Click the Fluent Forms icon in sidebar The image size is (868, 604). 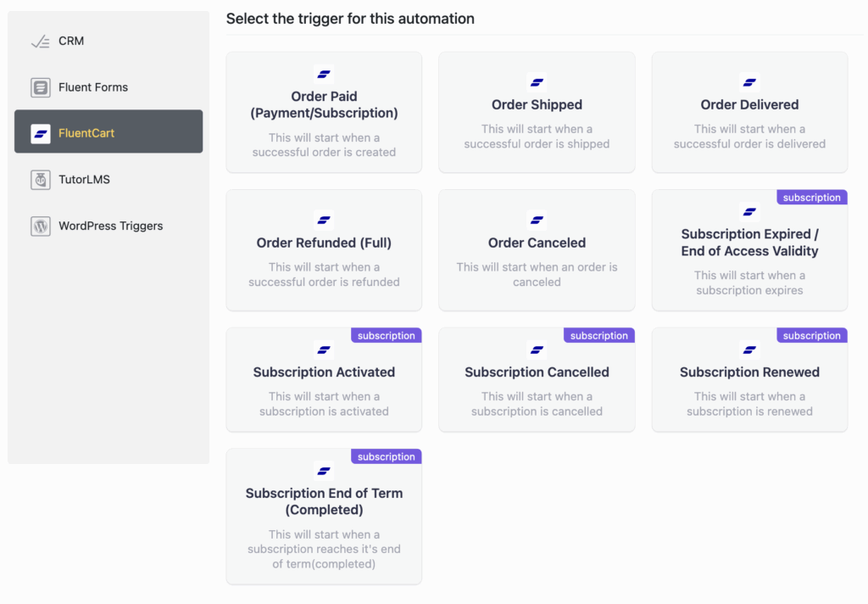(x=41, y=87)
